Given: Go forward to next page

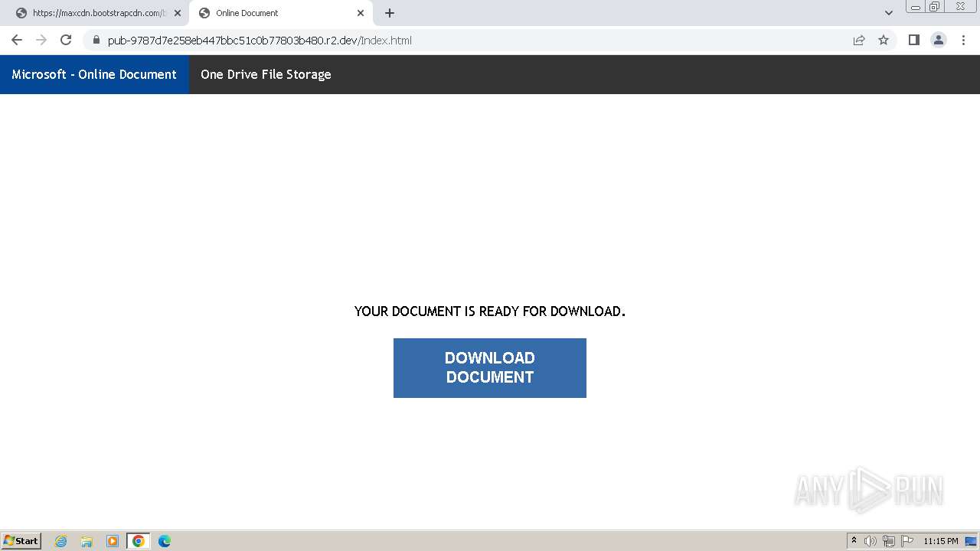Looking at the screenshot, I should click(41, 40).
